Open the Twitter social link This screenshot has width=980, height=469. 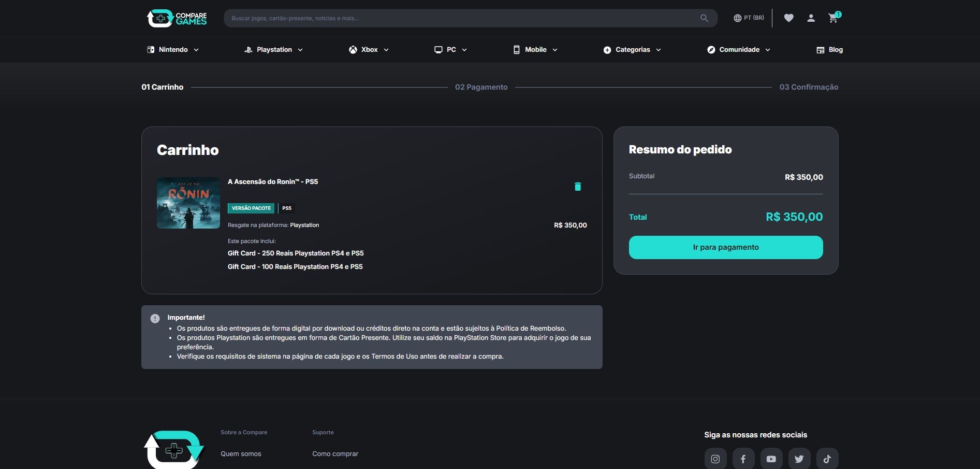(x=799, y=459)
